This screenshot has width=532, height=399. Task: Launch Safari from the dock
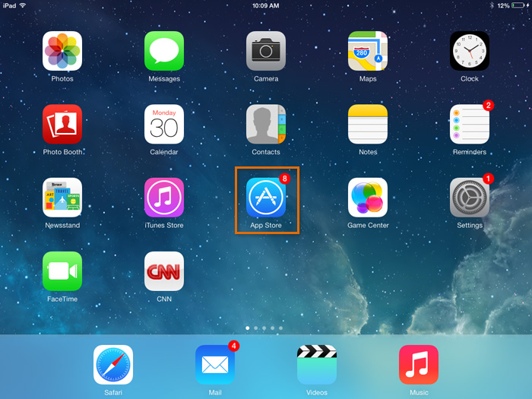(x=113, y=365)
